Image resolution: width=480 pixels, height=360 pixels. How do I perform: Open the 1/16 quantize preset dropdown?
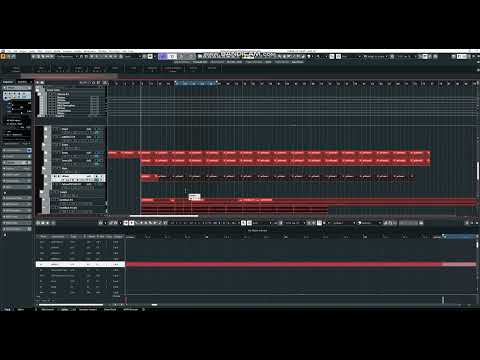pyautogui.click(x=406, y=56)
